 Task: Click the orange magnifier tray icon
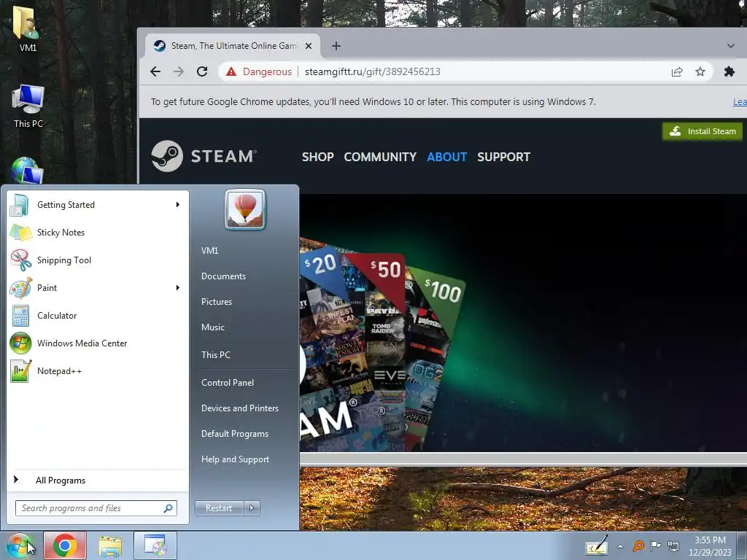click(x=638, y=545)
